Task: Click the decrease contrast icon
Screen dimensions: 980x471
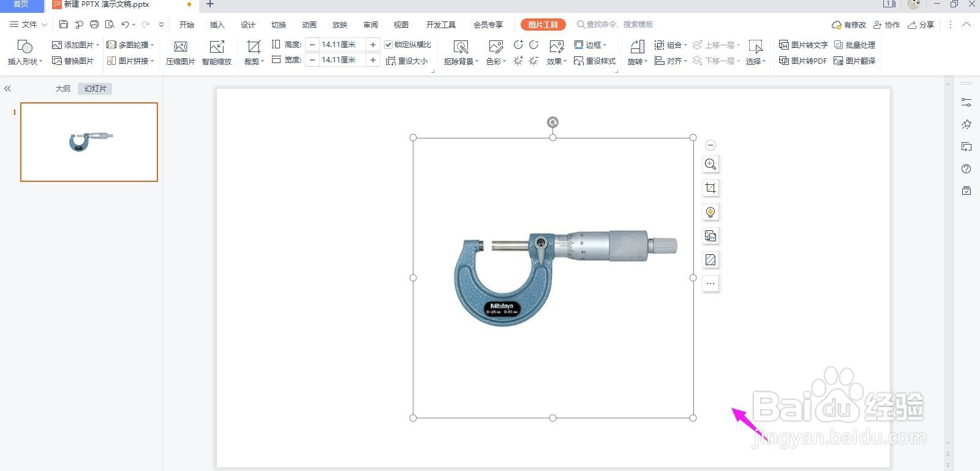Action: [x=533, y=45]
